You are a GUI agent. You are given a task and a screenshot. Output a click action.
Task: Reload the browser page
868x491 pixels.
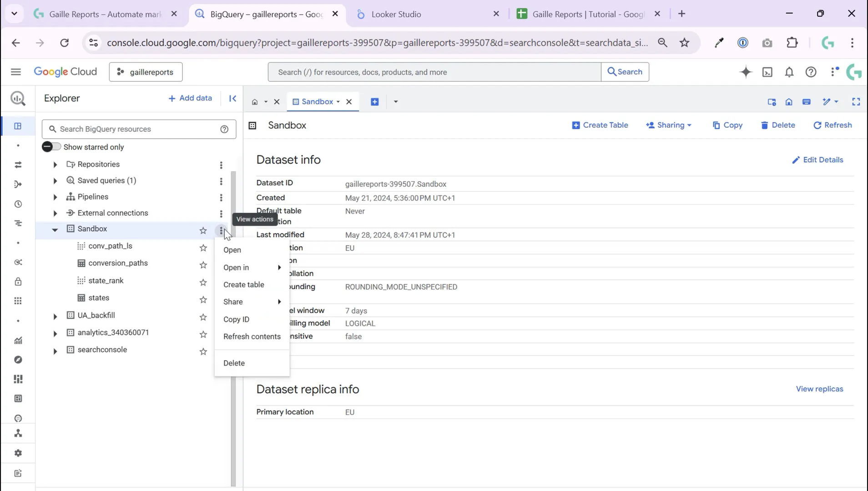click(65, 43)
